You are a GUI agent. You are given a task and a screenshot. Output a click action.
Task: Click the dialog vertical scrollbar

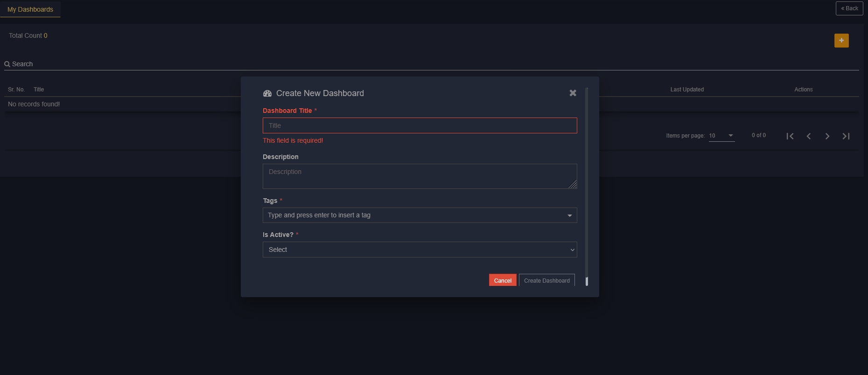[x=587, y=187]
